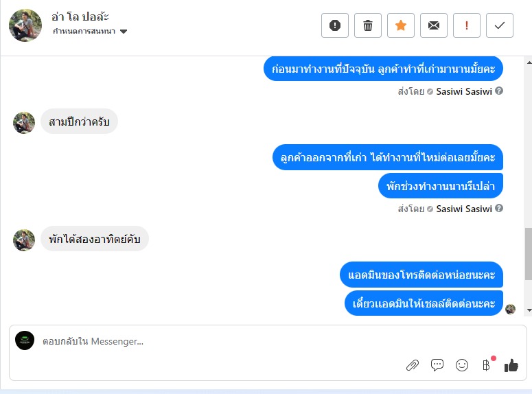
Task: Open the emoji picker smiley icon
Action: click(x=462, y=365)
